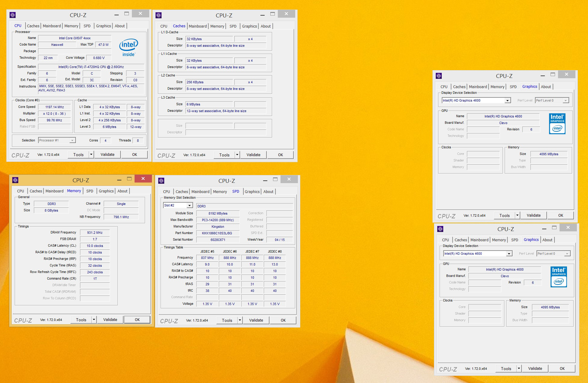Open the Tools dropdown arrow in the SPD window

pos(240,320)
